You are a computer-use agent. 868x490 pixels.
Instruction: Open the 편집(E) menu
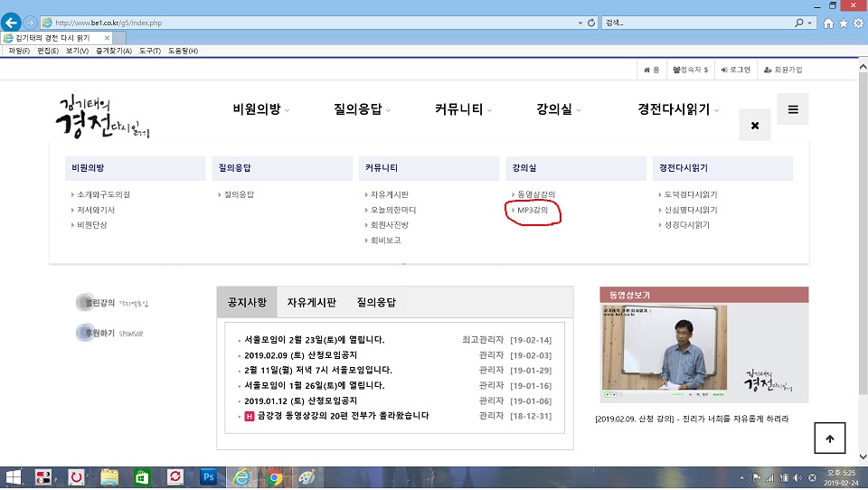pyautogui.click(x=48, y=51)
